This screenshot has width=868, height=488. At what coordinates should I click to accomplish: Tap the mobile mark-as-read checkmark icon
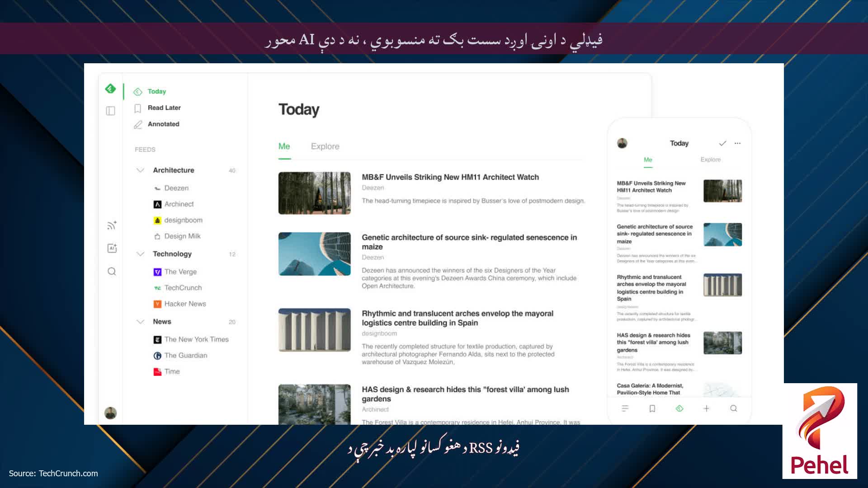722,143
